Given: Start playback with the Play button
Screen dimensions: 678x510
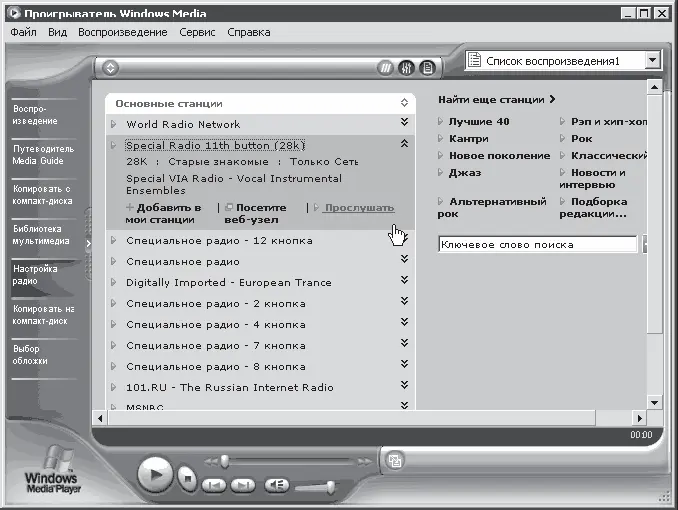Looking at the screenshot, I should pos(155,475).
